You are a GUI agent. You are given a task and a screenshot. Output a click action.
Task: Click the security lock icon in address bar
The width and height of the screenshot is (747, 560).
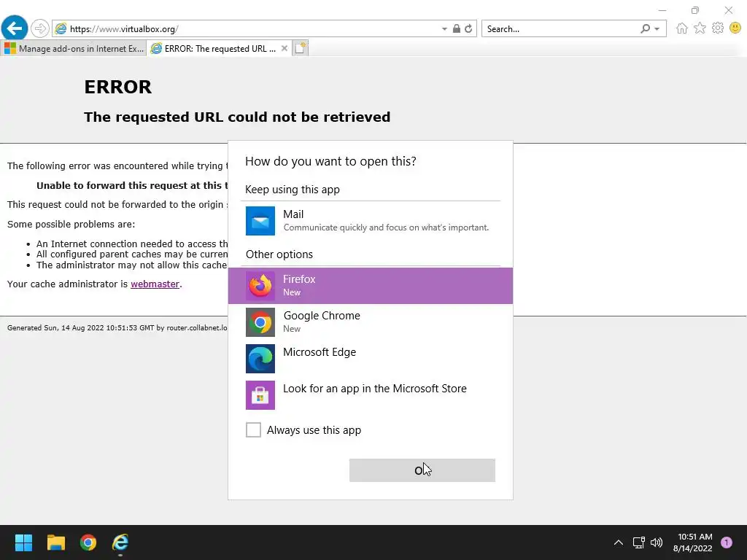pos(457,28)
